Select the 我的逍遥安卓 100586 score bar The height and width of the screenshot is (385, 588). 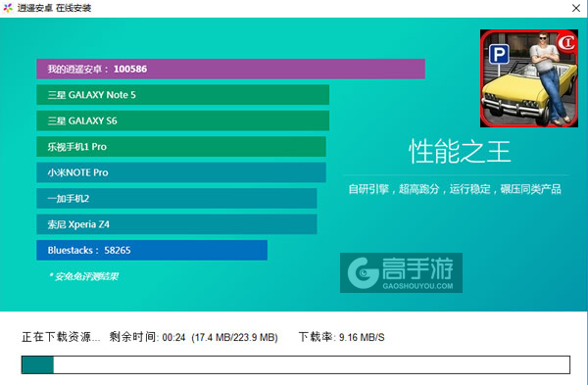pos(230,69)
